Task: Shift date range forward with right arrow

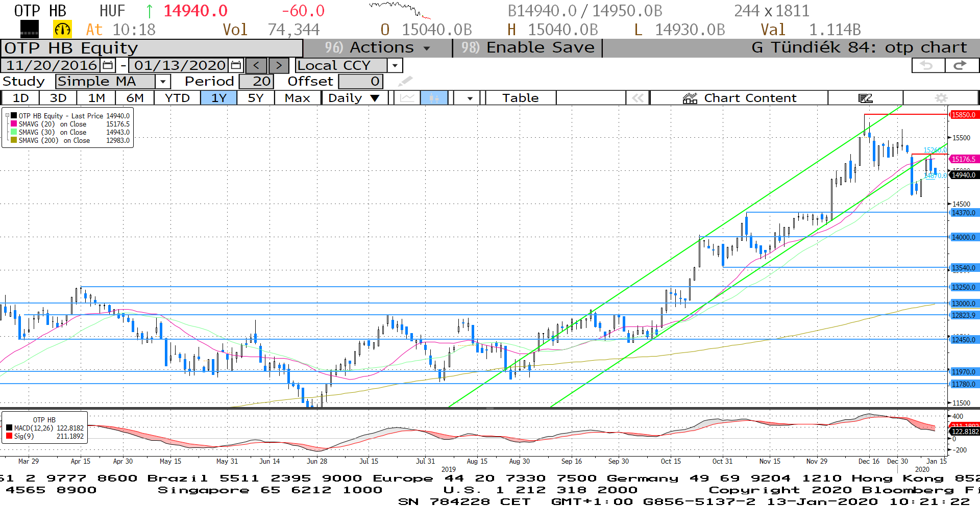Action: coord(279,65)
